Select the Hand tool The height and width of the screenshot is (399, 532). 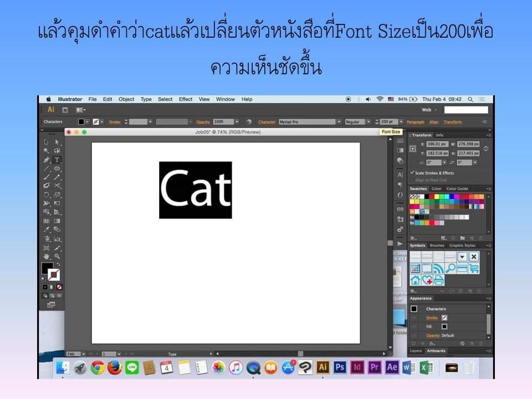(47, 257)
